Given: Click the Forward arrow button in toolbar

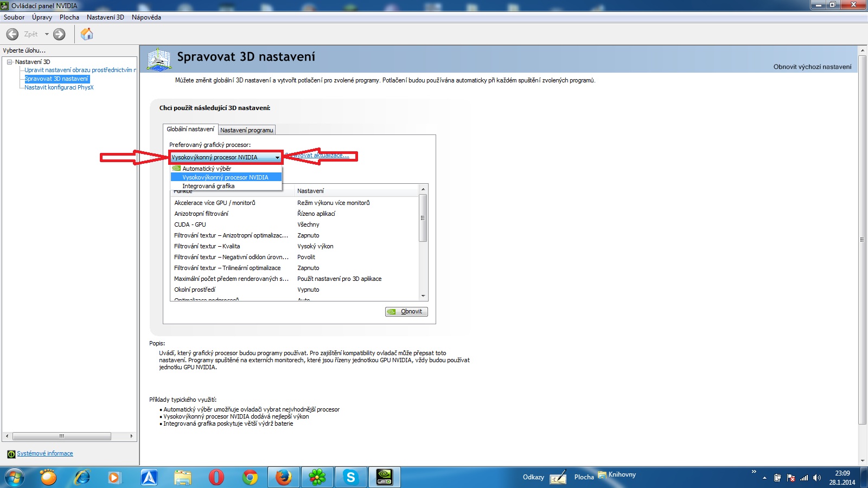Looking at the screenshot, I should [59, 34].
